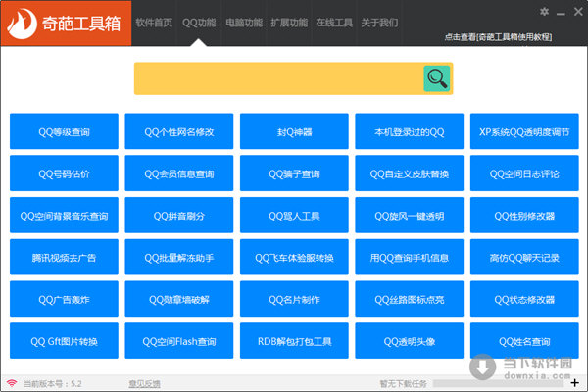Launch 封Q神器 tool
The width and height of the screenshot is (588, 392).
coord(294,131)
